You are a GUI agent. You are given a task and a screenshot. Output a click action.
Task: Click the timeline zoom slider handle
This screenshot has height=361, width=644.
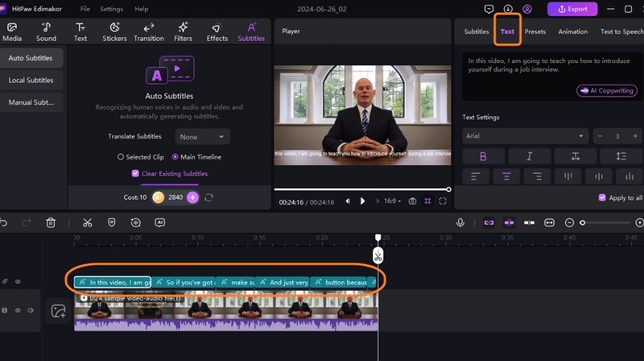pyautogui.click(x=582, y=222)
